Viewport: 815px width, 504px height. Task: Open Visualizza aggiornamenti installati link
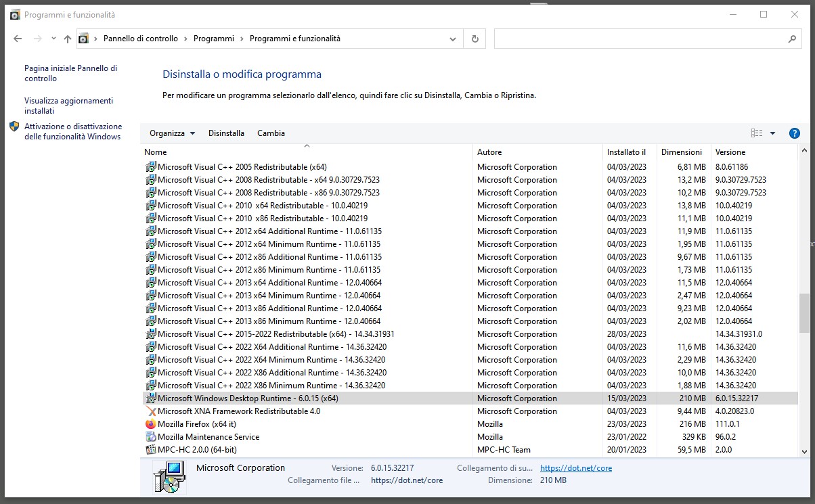point(68,106)
